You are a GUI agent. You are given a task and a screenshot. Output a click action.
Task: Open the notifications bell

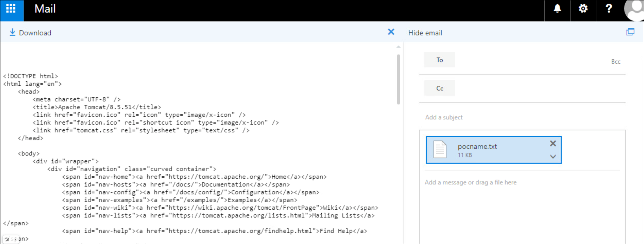557,9
